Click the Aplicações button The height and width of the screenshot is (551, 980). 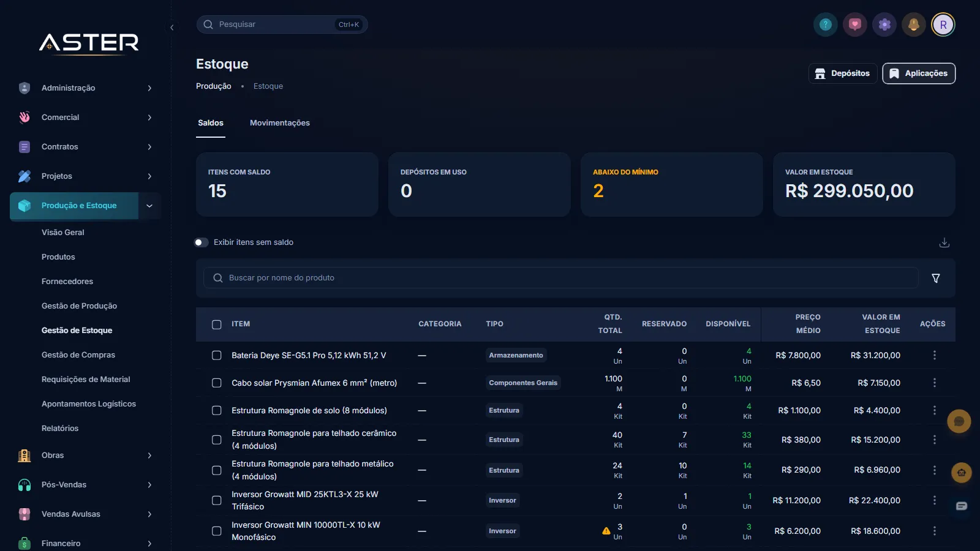point(919,73)
